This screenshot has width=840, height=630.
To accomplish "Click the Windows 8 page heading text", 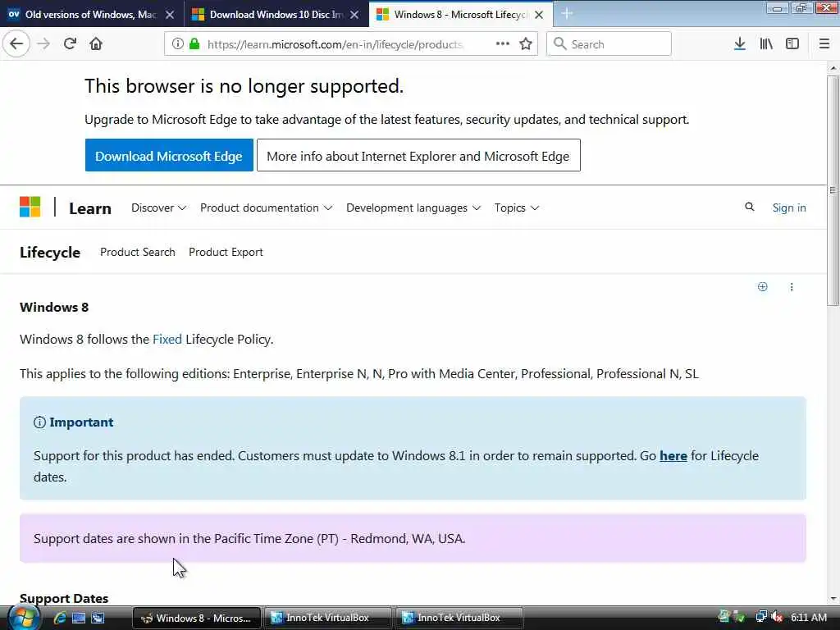I will point(54,307).
